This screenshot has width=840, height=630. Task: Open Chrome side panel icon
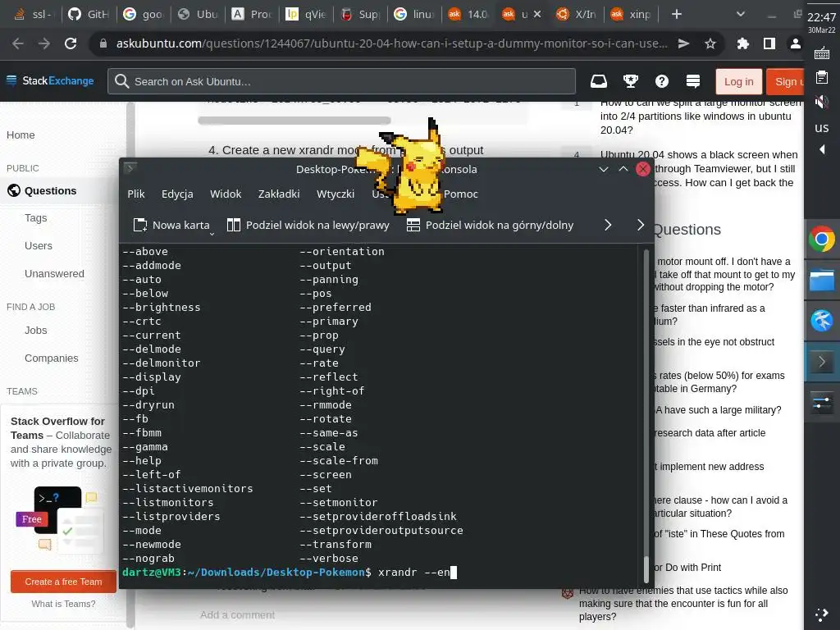click(769, 43)
